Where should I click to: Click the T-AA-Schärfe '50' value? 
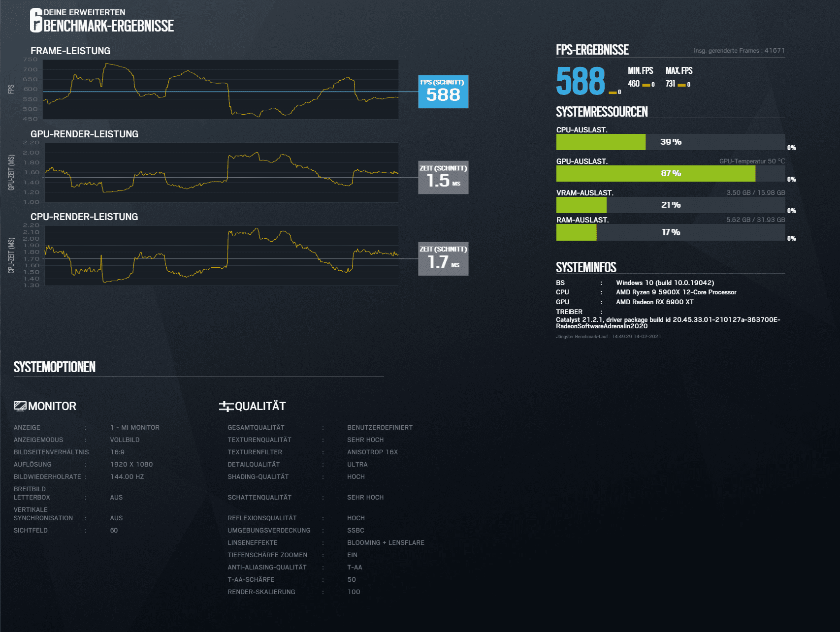pos(352,579)
